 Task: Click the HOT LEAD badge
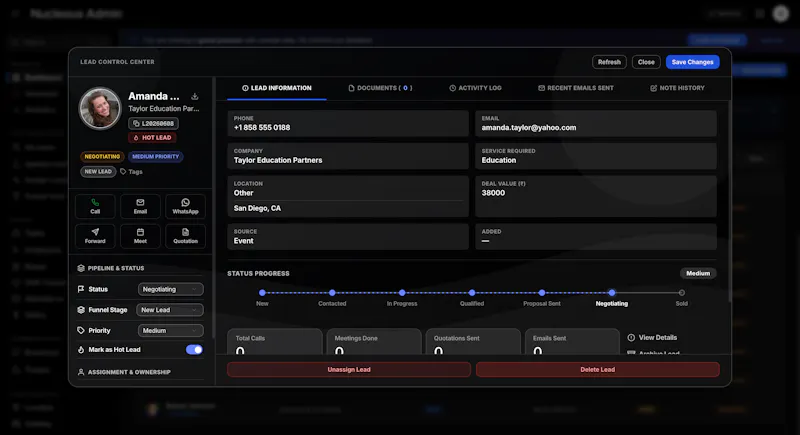point(152,138)
